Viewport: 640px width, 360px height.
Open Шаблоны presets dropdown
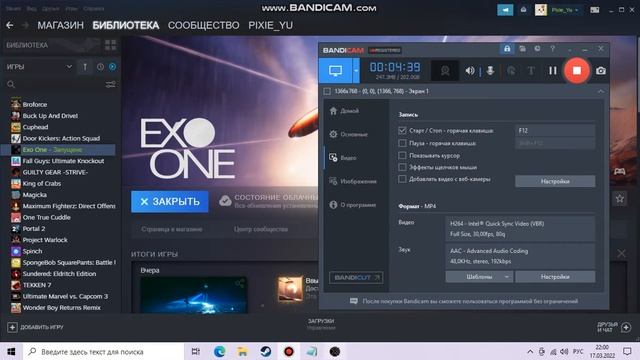pyautogui.click(x=479, y=277)
